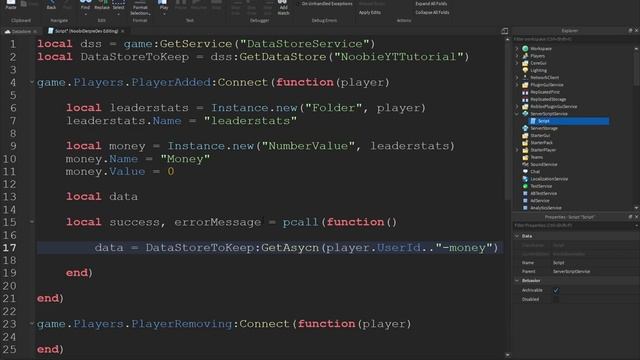
Task: Collapse the ServerScriptService tree node
Action: pos(517,114)
